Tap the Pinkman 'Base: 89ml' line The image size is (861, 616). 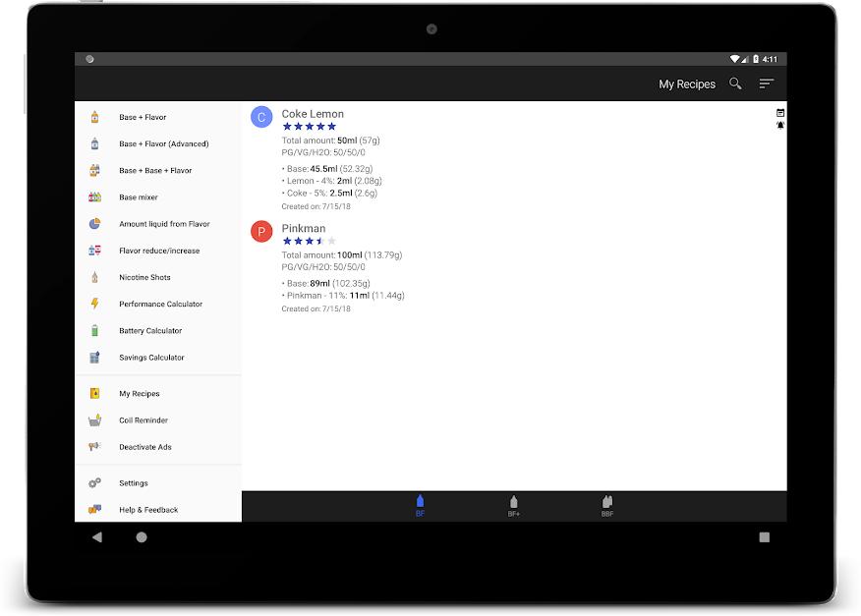326,283
